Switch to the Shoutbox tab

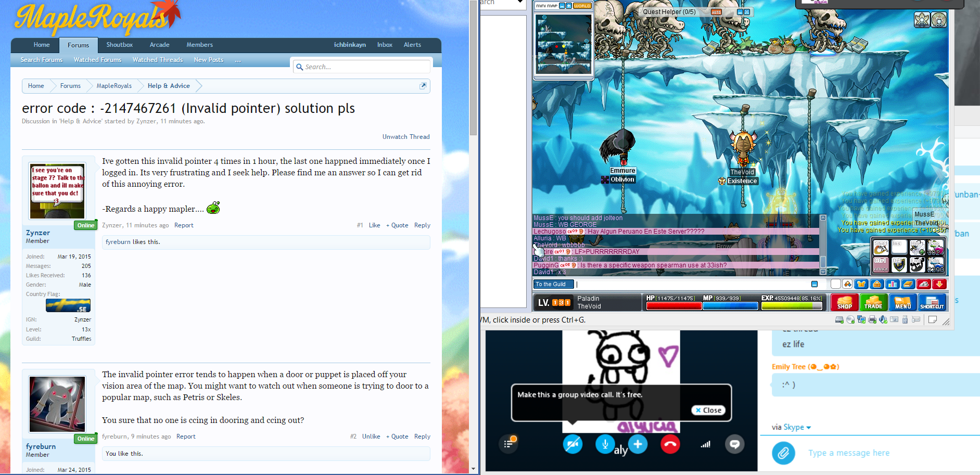119,45
